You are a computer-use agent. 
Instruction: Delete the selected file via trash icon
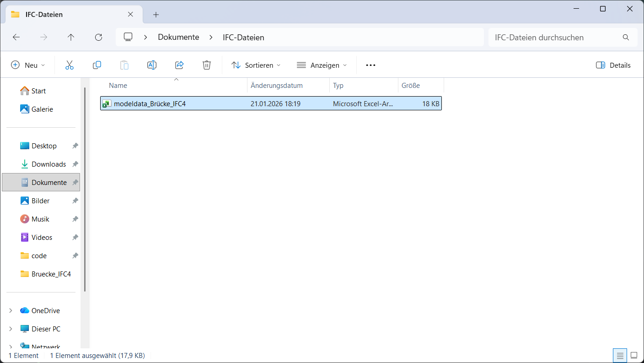pos(206,65)
